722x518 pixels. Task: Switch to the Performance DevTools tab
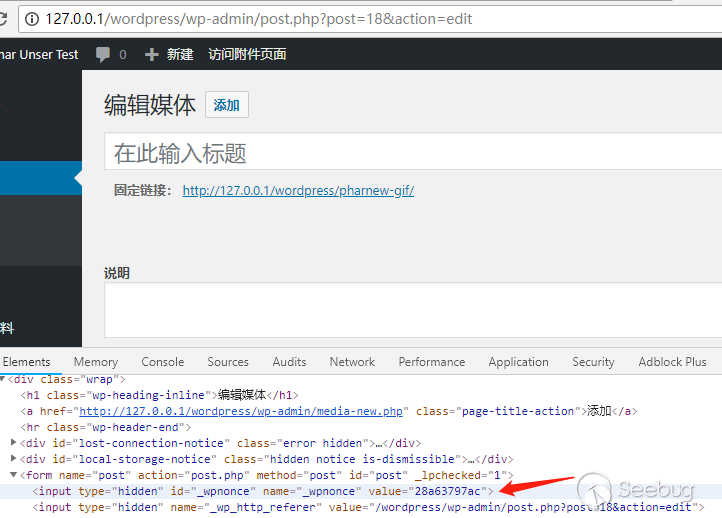tap(432, 362)
